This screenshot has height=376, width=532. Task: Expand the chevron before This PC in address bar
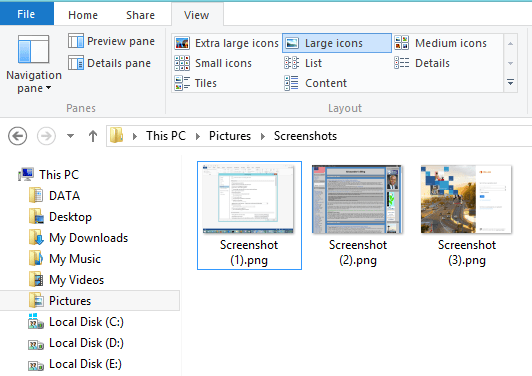pos(135,136)
